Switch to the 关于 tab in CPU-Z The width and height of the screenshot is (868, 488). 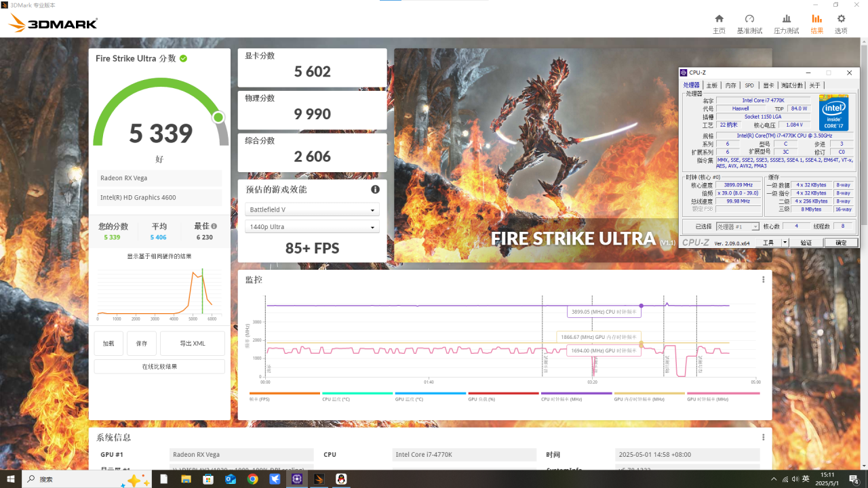[x=815, y=85]
